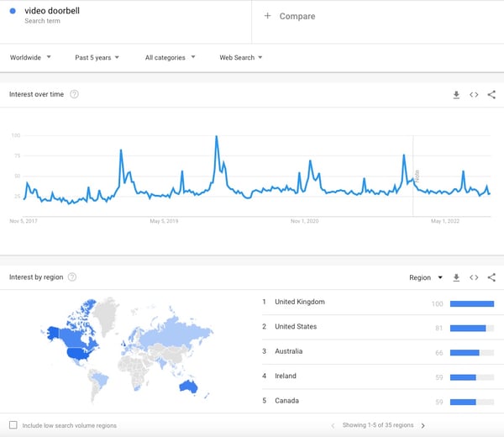The width and height of the screenshot is (504, 437).
Task: Add a Compare search term
Action: coord(290,16)
